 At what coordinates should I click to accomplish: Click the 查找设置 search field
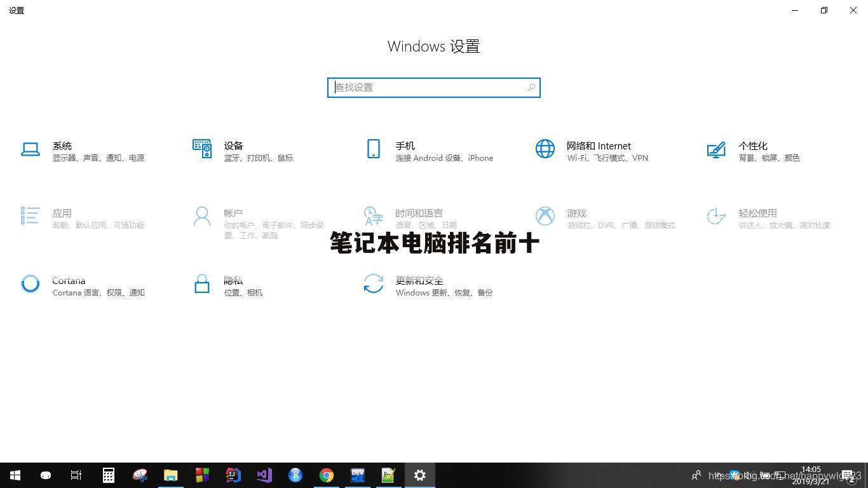click(x=434, y=88)
